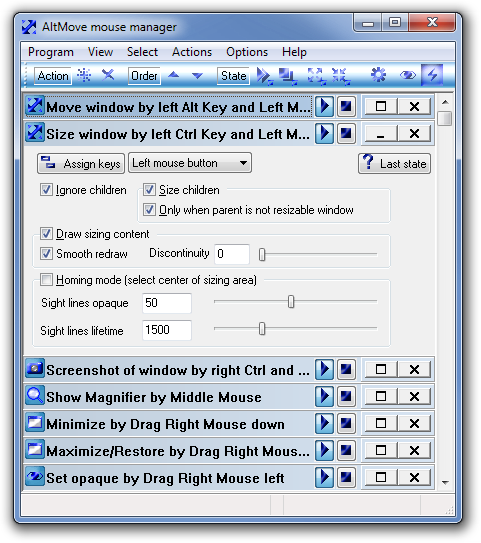
Task: Click the eye icon in toolbar
Action: click(408, 75)
